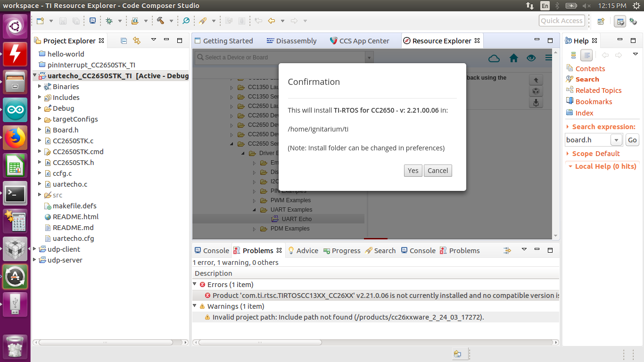Click the bottom status bar update icon
Image resolution: width=644 pixels, height=362 pixels.
coord(457,354)
